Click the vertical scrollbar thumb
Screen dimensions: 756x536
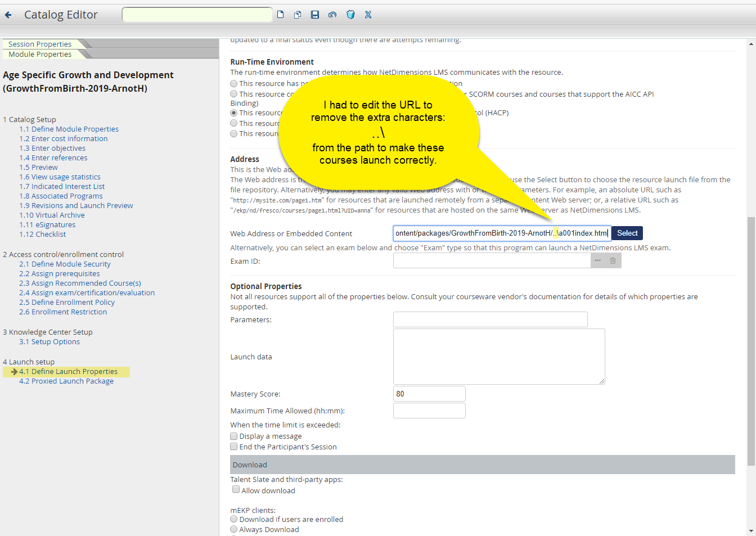pos(751,341)
